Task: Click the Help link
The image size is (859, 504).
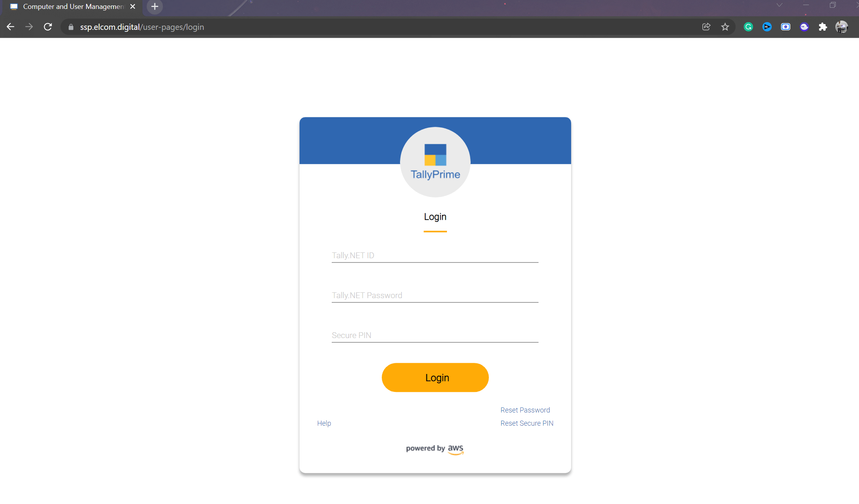Action: pyautogui.click(x=324, y=423)
